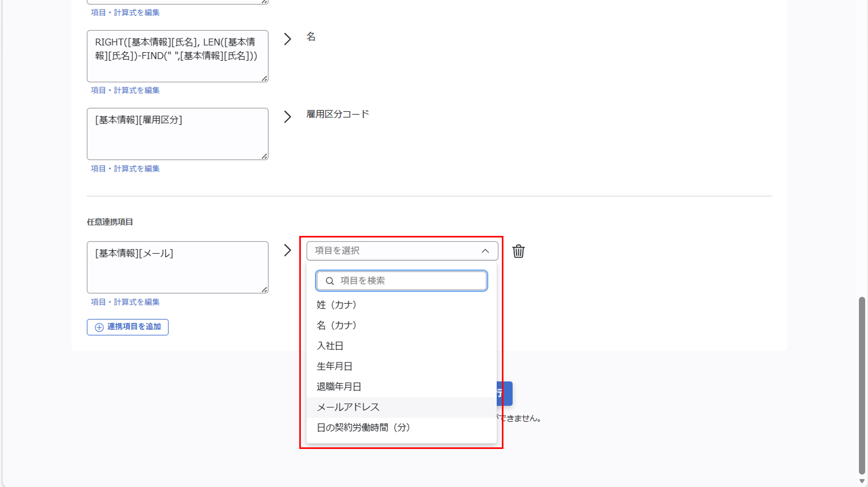The width and height of the screenshot is (868, 487).
Task: Click the [基本情報][雇用区分] textarea
Action: coord(178,134)
